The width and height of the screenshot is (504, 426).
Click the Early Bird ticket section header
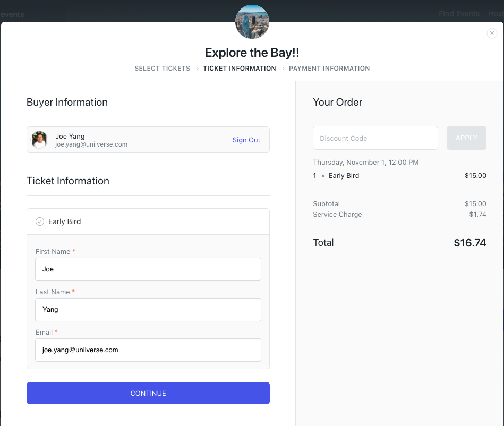coord(148,221)
